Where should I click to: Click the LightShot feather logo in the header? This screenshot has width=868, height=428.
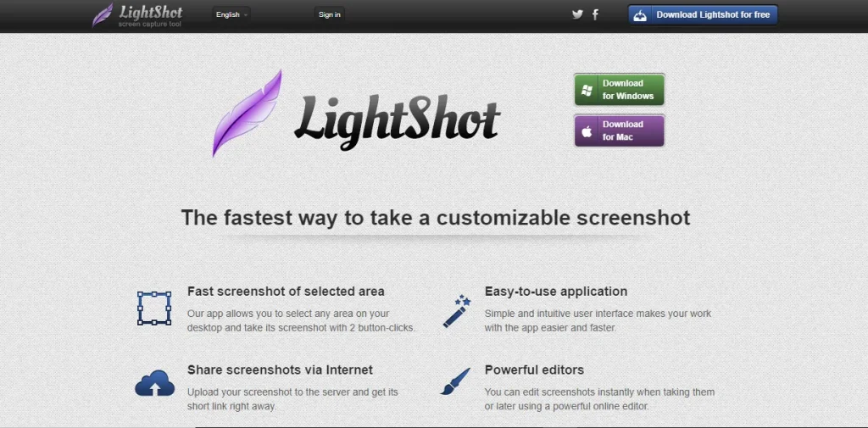[x=103, y=15]
